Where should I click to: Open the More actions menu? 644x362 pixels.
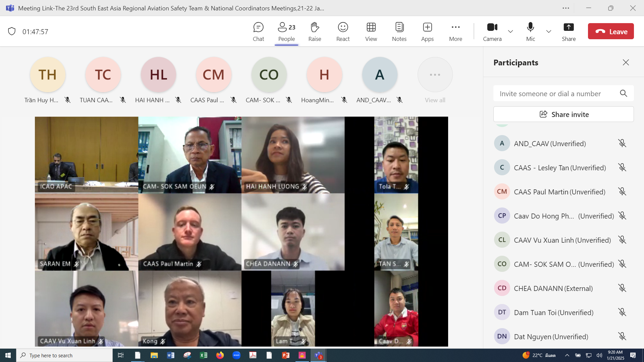click(455, 32)
